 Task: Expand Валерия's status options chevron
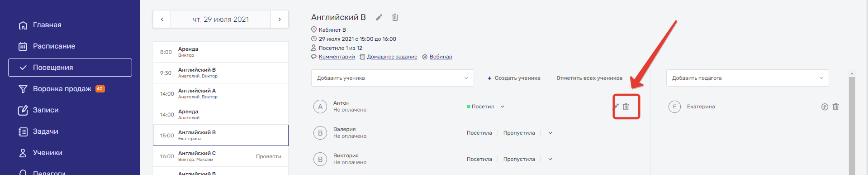[550, 133]
